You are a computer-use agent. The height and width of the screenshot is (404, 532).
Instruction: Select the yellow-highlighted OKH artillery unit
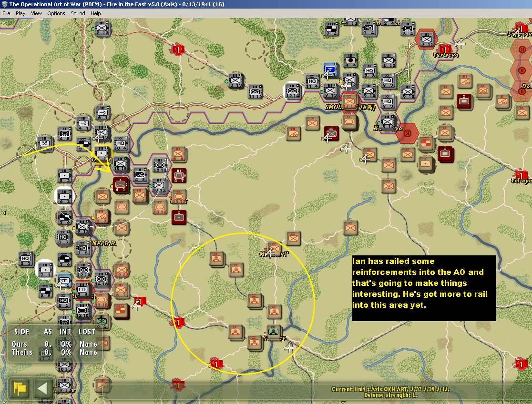[x=102, y=154]
